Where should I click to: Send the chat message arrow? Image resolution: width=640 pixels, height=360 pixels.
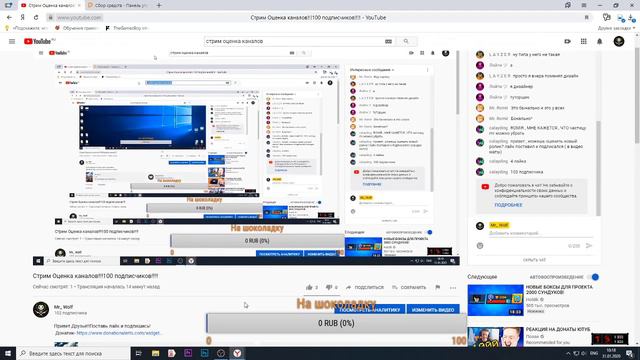(589, 246)
